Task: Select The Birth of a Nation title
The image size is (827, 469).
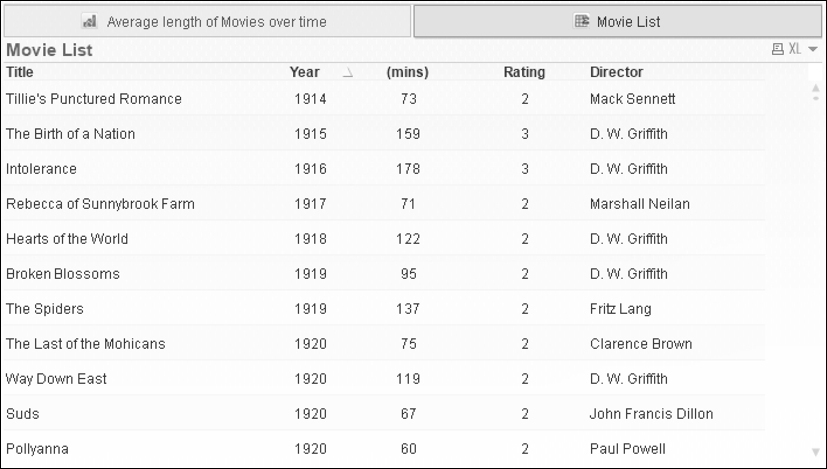Action: [70, 134]
